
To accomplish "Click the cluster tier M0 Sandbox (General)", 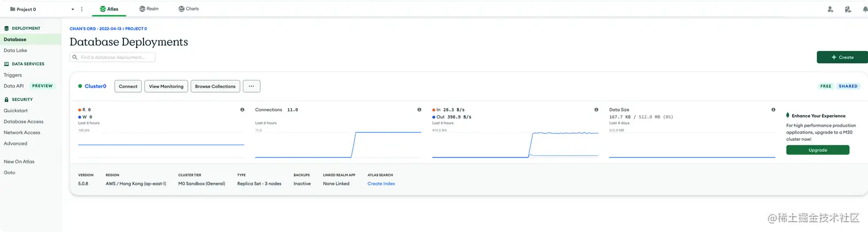I will point(201,184).
